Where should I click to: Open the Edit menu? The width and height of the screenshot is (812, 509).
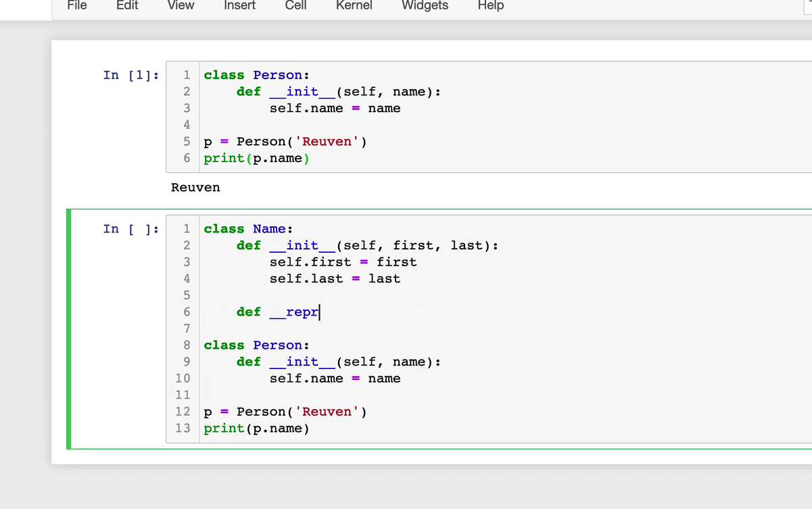(x=127, y=6)
